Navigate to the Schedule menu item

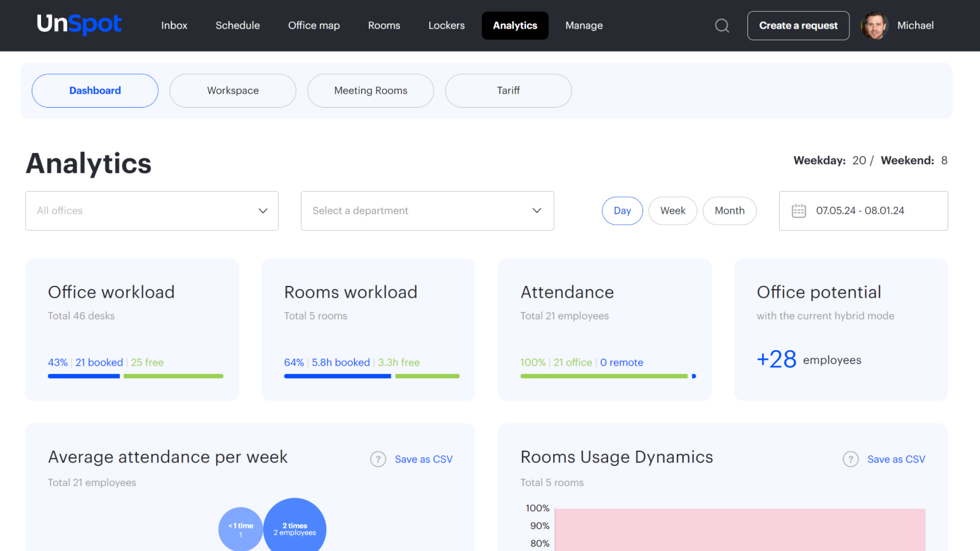click(x=237, y=25)
